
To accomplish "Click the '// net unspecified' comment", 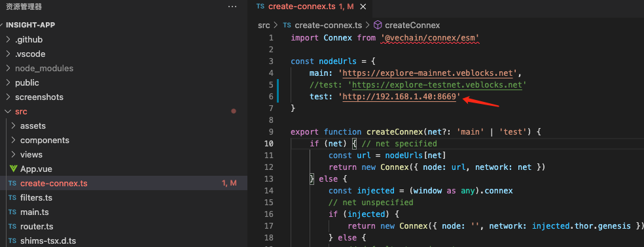I will click(371, 203).
